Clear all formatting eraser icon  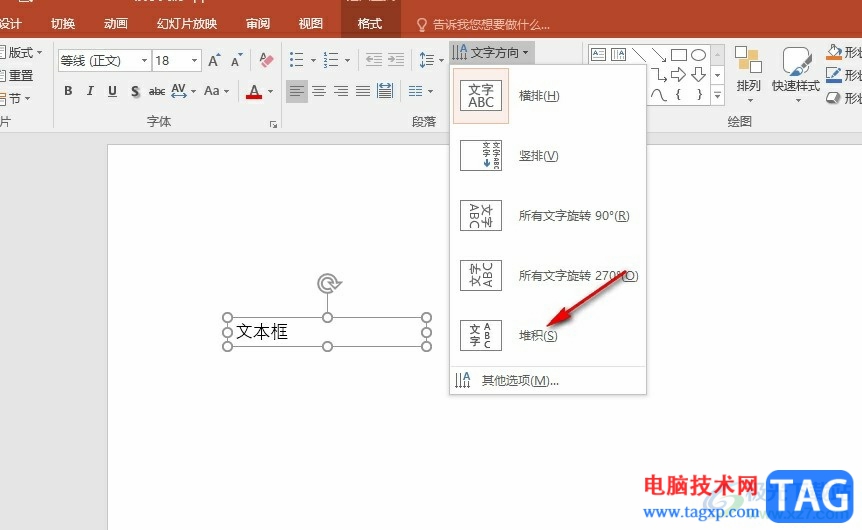click(x=266, y=60)
